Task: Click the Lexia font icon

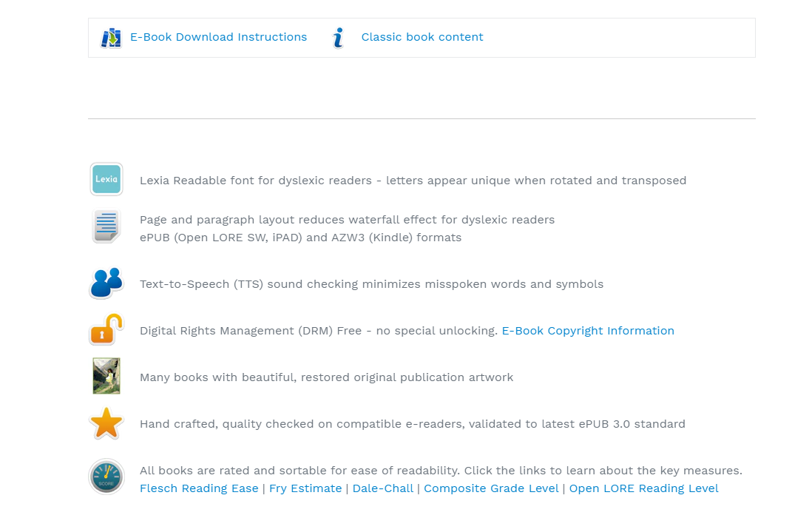Action: pyautogui.click(x=106, y=179)
